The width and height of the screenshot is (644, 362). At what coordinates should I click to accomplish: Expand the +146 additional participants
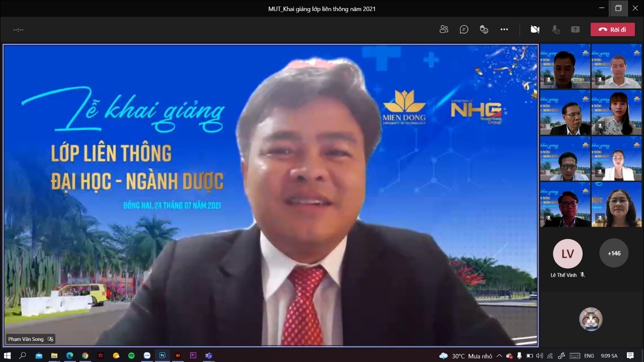613,253
